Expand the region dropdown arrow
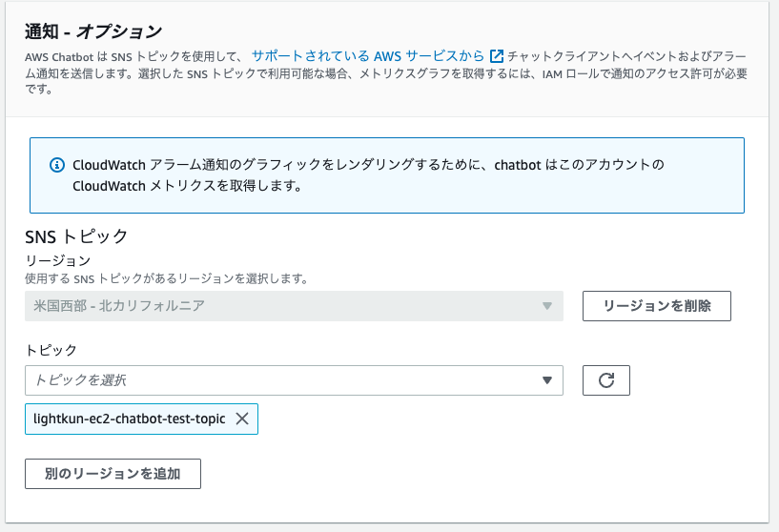 (547, 306)
